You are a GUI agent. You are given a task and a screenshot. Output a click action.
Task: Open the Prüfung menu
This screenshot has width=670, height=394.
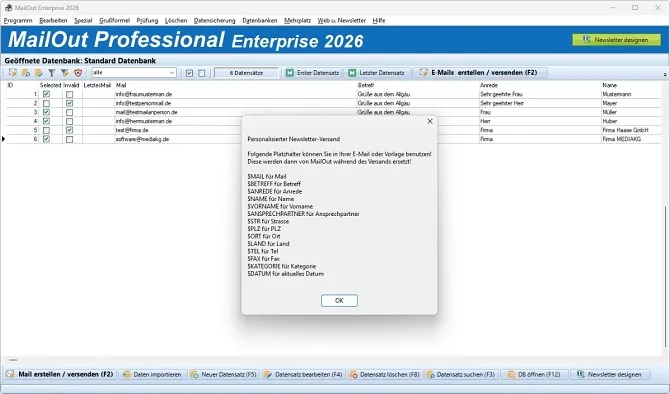point(147,21)
